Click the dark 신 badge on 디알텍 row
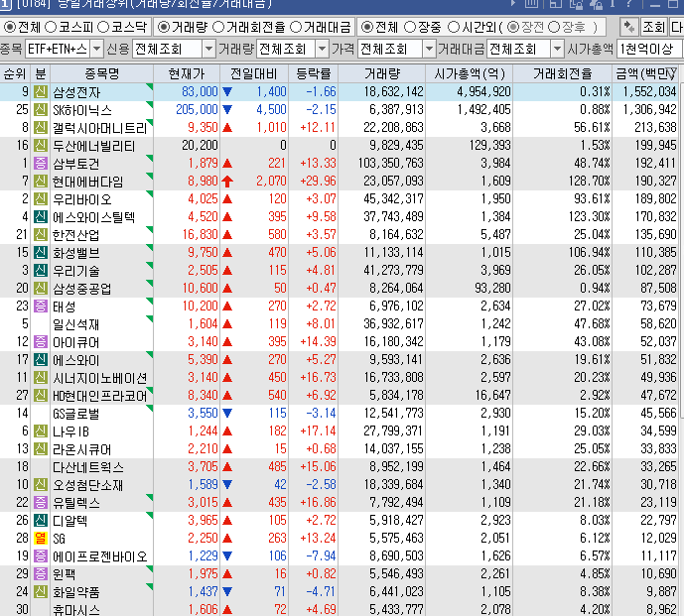This screenshot has height=616, width=684. coord(41,521)
